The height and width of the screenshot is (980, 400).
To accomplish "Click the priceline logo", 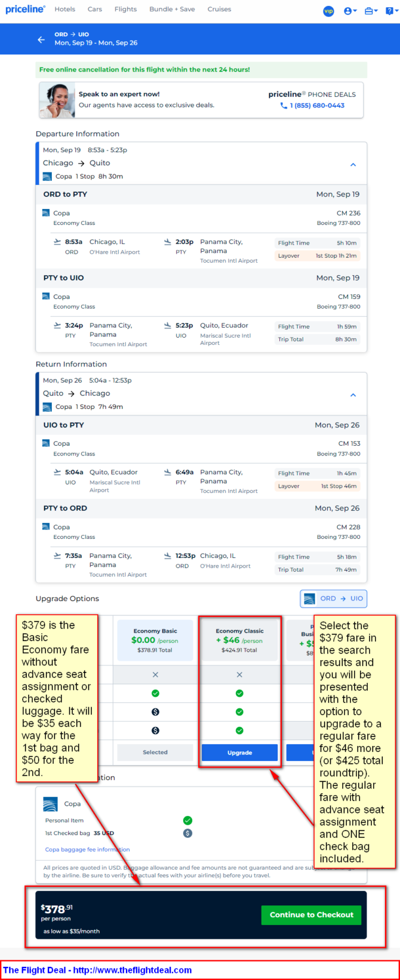I will point(25,10).
